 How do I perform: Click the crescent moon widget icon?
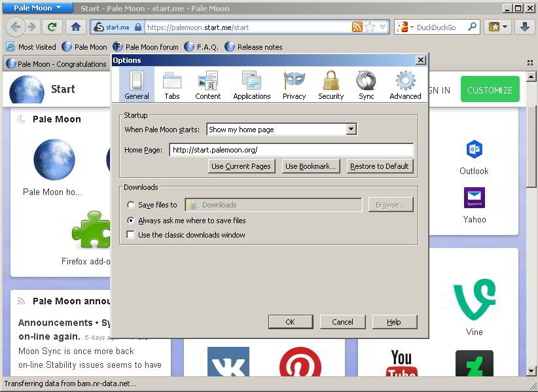(22, 119)
